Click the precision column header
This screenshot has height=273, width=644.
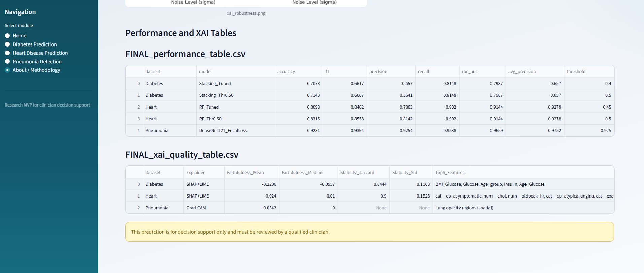point(391,71)
